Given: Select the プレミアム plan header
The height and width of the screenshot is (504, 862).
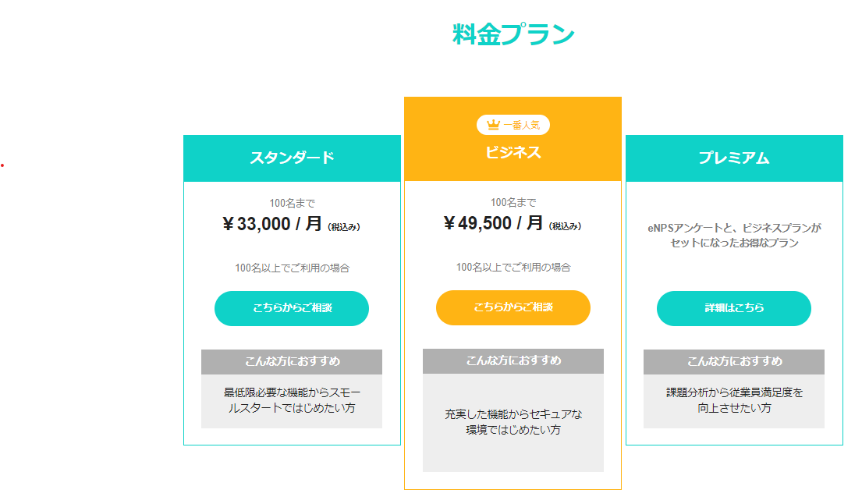Looking at the screenshot, I should pos(734,158).
